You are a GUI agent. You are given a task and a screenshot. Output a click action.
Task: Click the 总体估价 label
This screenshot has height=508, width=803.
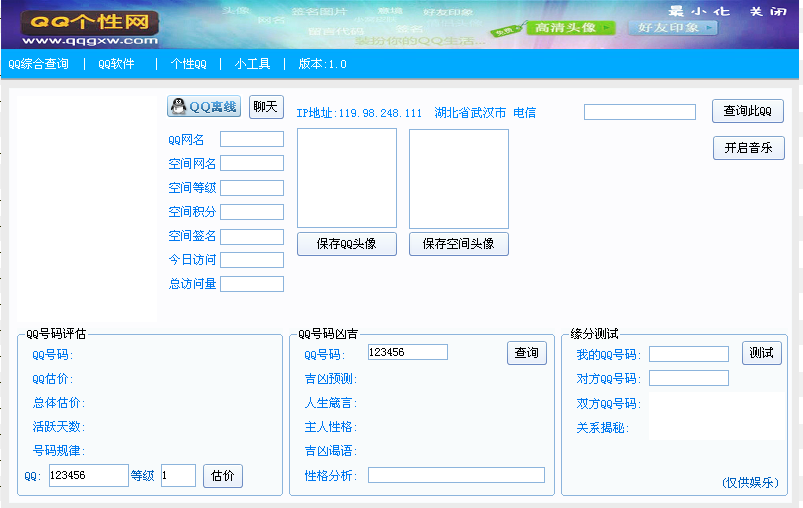point(58,403)
